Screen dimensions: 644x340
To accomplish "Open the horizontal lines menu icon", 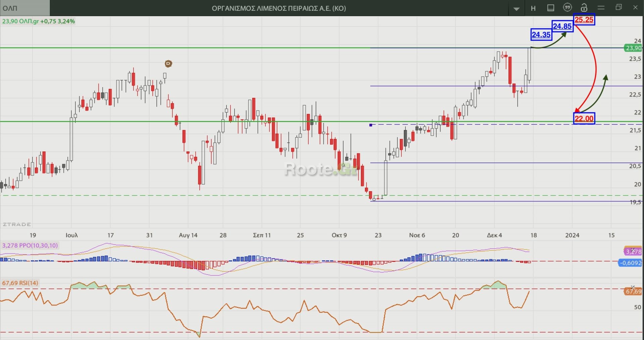I will pyautogui.click(x=601, y=8).
